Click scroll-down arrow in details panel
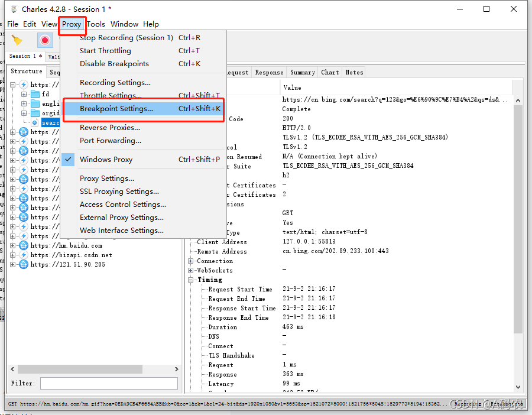Viewport: 532px width, 415px height. pos(518,387)
